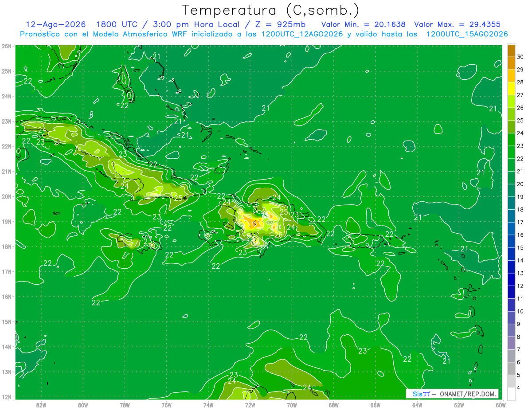Click the '72W' longitude axis label
Viewport: 532px width, 411px height.
pyautogui.click(x=250, y=404)
